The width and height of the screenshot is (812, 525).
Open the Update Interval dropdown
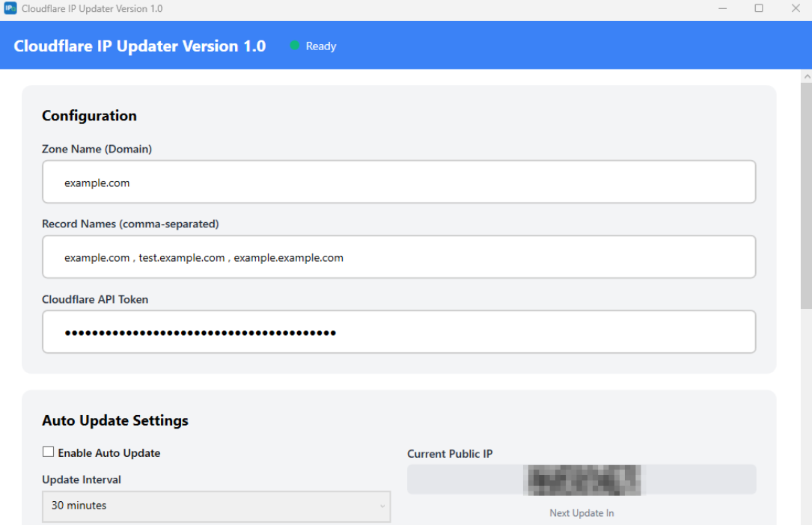[x=216, y=506]
